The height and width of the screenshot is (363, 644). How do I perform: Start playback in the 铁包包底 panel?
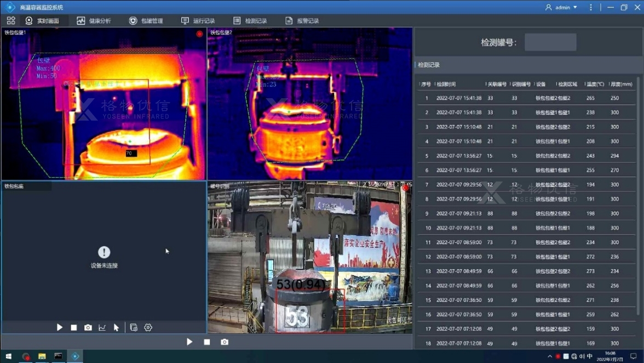[60, 327]
